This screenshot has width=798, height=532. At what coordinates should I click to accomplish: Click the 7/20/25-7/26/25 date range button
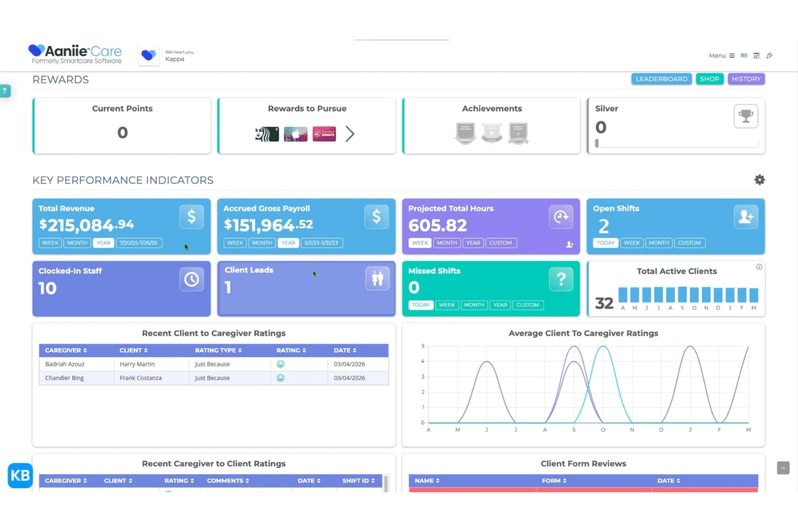[x=139, y=243]
